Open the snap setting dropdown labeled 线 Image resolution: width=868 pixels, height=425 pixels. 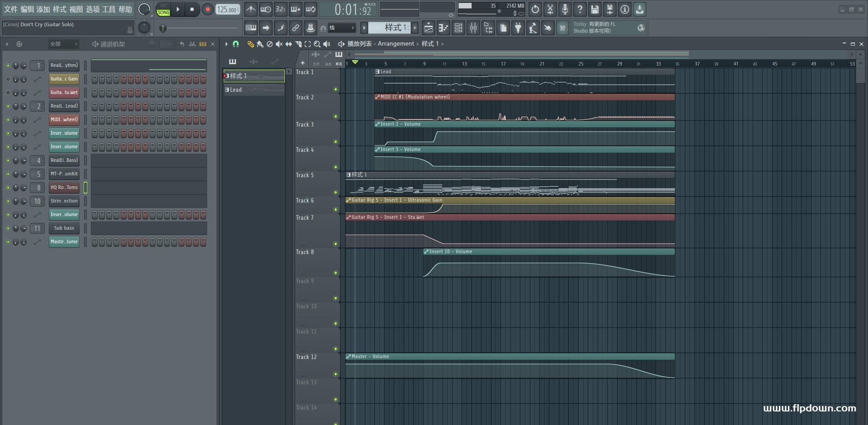tap(341, 28)
